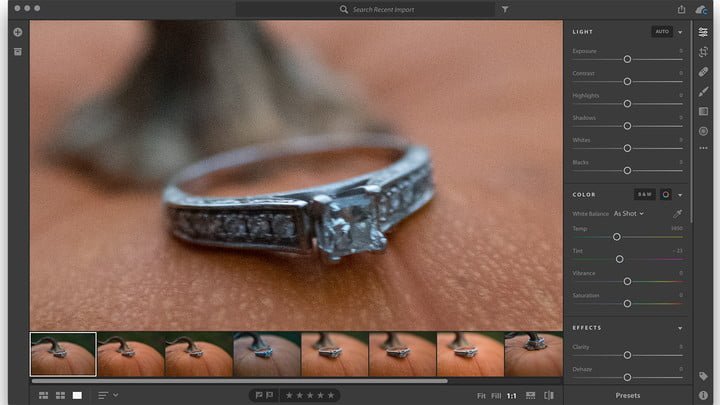
Task: Toggle the show original compare view
Action: 549,395
